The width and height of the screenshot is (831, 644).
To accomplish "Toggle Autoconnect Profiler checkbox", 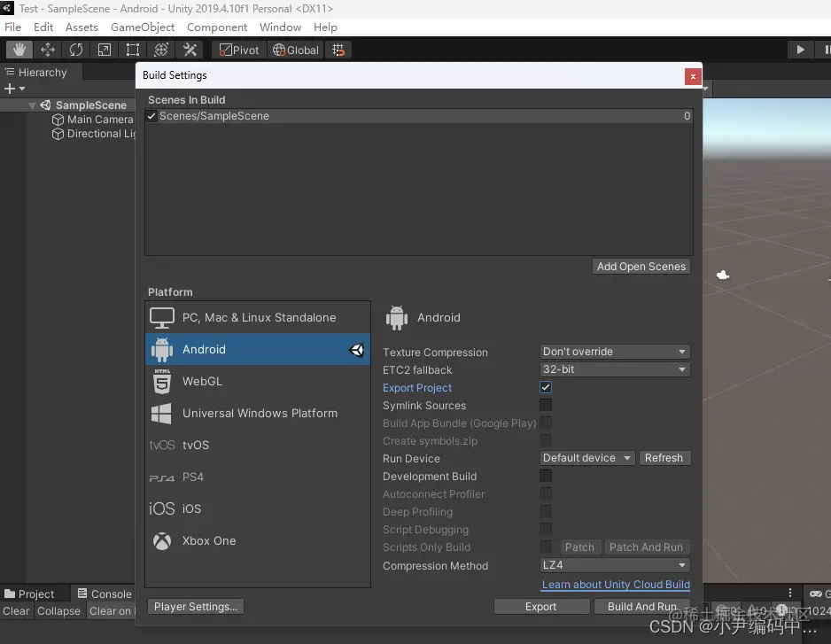I will tap(546, 493).
